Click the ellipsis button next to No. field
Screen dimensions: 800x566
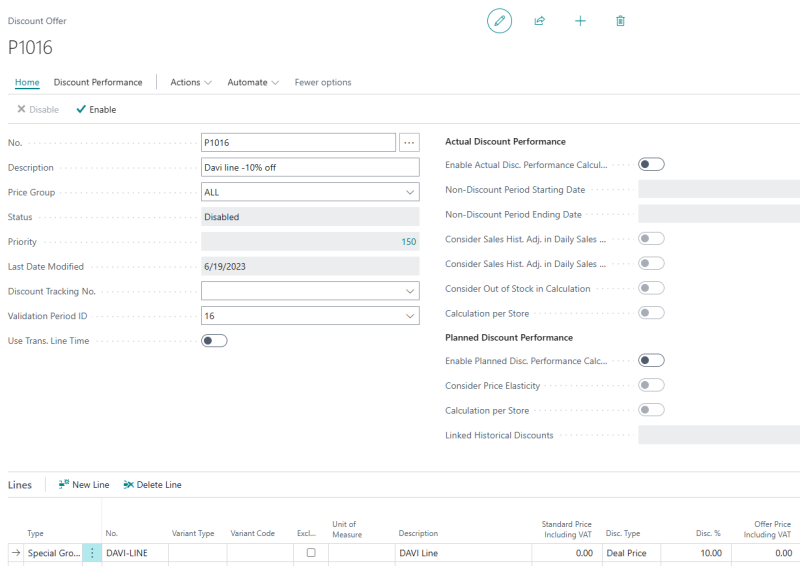point(409,143)
